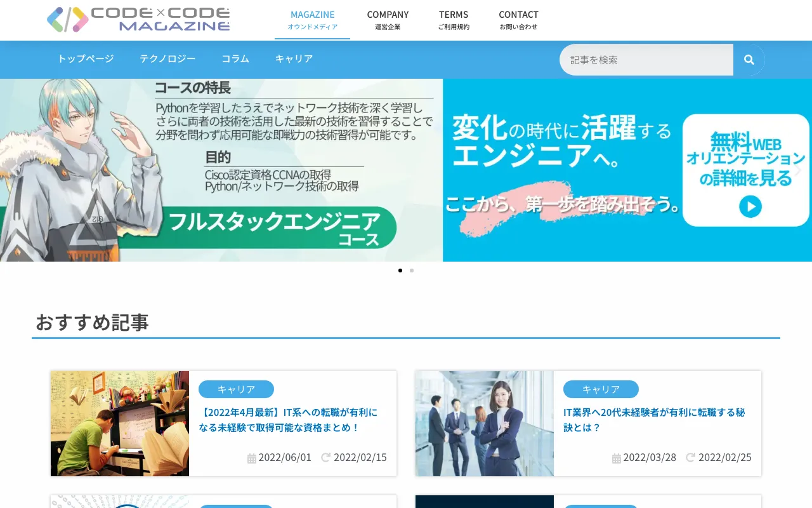The width and height of the screenshot is (812, 508).
Task: Click the 記事を検索 search input field
Action: (646, 60)
